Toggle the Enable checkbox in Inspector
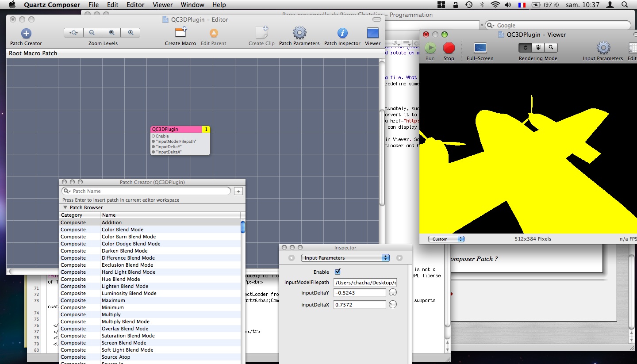 pyautogui.click(x=338, y=272)
